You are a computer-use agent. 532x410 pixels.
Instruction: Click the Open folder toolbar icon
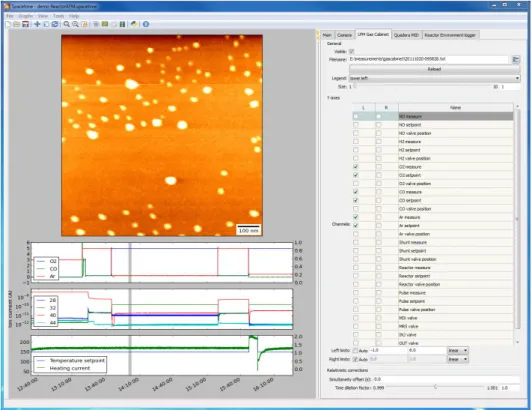pos(17,24)
